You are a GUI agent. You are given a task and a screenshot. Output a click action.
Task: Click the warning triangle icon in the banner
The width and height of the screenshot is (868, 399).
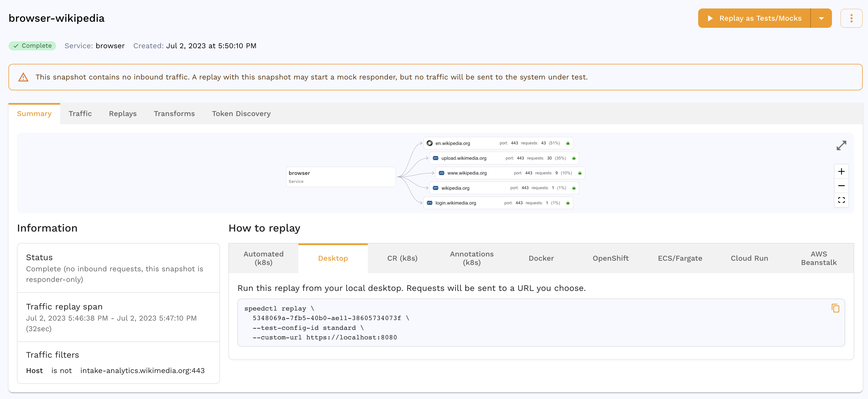tap(23, 77)
